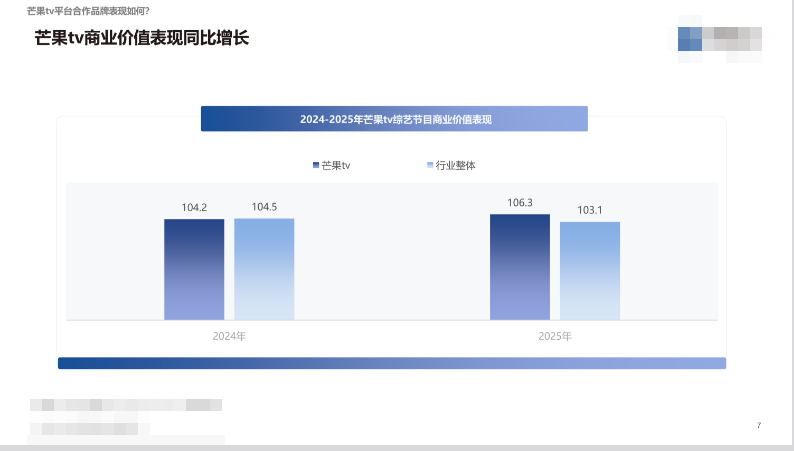The width and height of the screenshot is (794, 451).
Task: Select the 2024年 dark blue 芒果tv bar
Action: (x=194, y=269)
